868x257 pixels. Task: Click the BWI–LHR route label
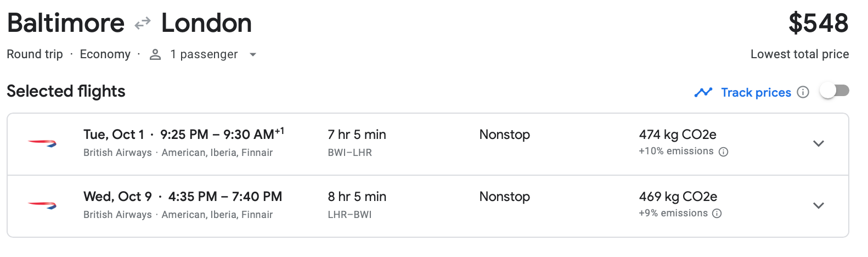350,153
